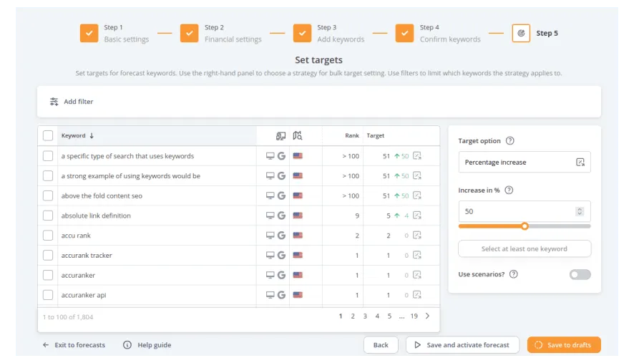Jump to Step 3 Add keywords

(302, 33)
